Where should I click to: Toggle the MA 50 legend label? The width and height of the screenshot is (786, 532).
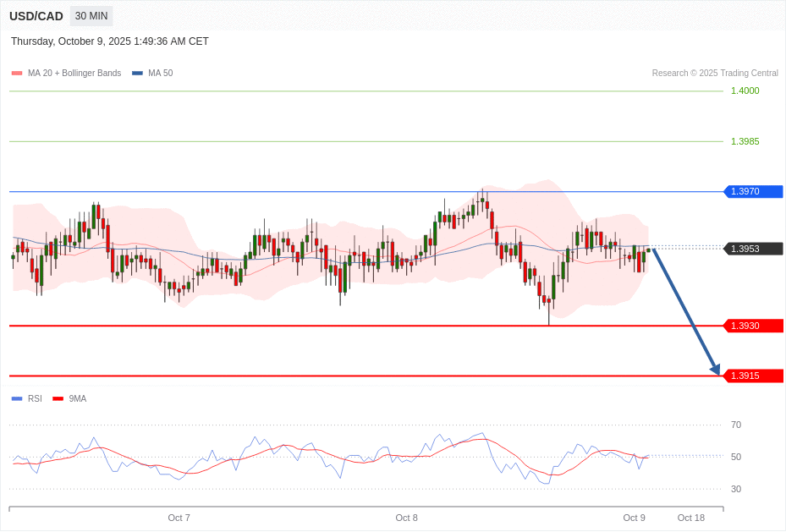[x=160, y=74]
